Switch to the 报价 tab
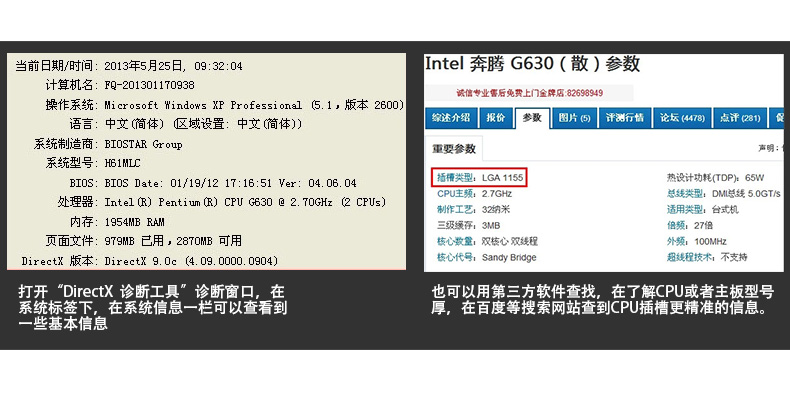The image size is (790, 406). pos(496,118)
